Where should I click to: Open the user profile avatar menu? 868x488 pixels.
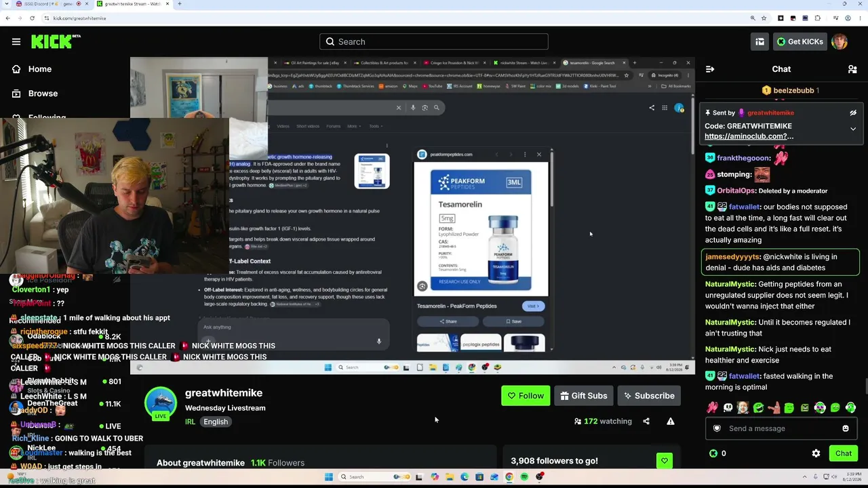tap(840, 42)
